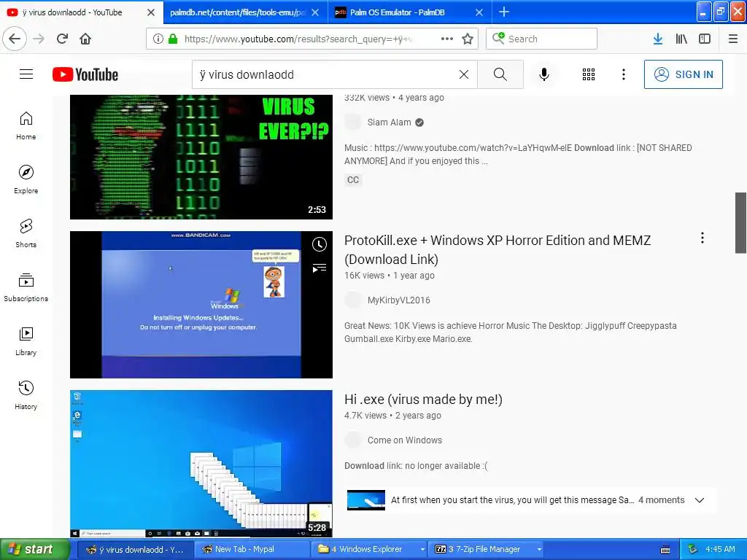Image resolution: width=747 pixels, height=560 pixels.
Task: Reload the current browser page
Action: click(62, 39)
